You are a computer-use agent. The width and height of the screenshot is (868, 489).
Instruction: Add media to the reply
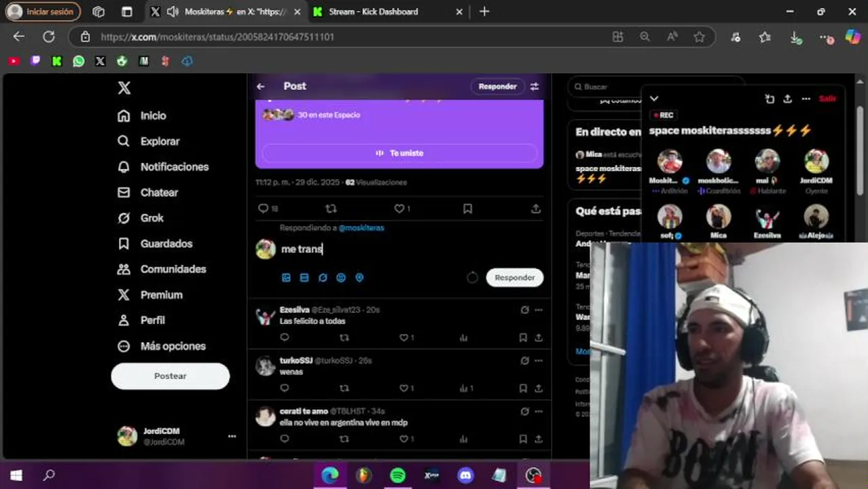tap(286, 278)
